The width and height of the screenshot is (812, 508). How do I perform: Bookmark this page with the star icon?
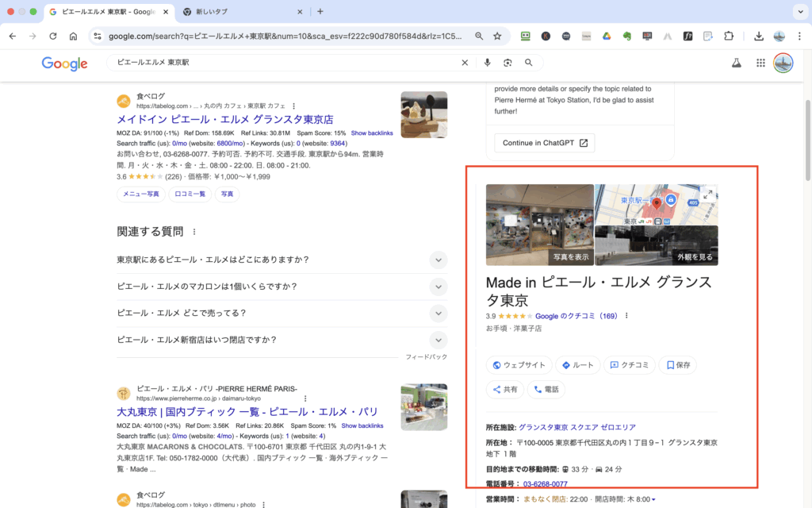click(497, 37)
